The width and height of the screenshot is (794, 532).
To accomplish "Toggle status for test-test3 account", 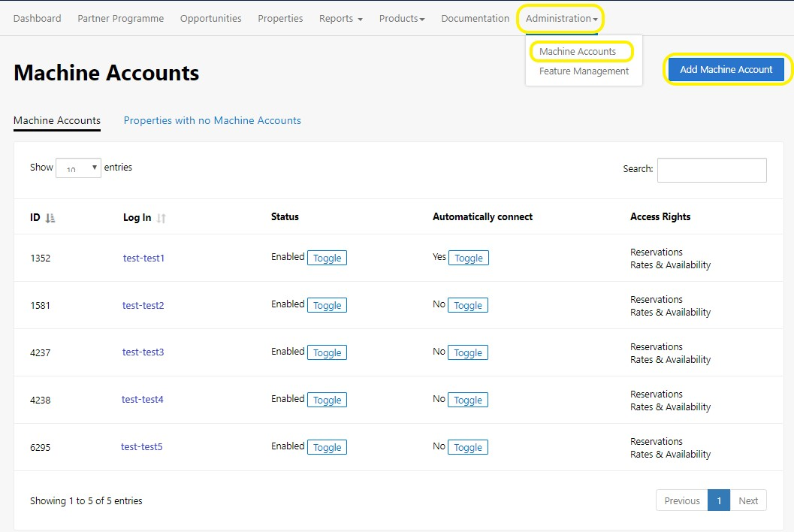I will coord(327,352).
